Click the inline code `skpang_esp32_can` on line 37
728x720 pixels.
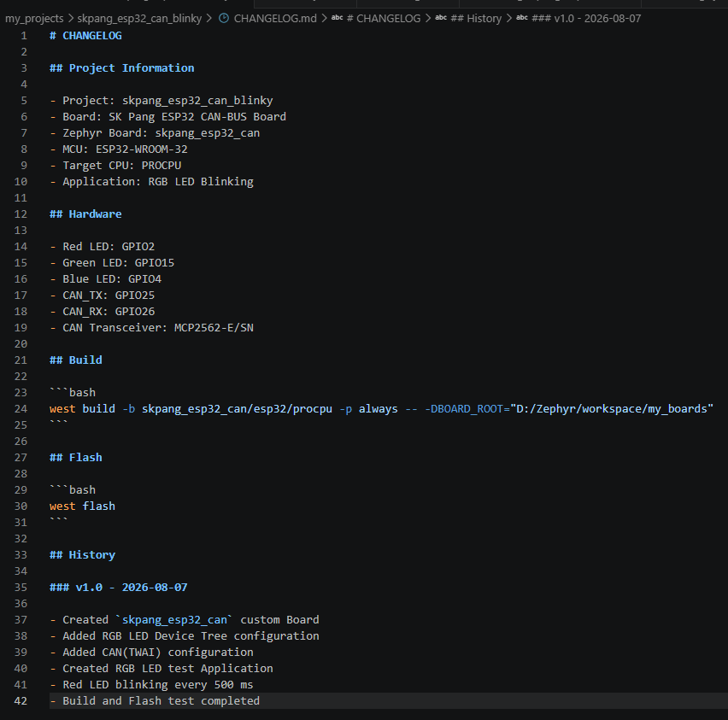174,620
